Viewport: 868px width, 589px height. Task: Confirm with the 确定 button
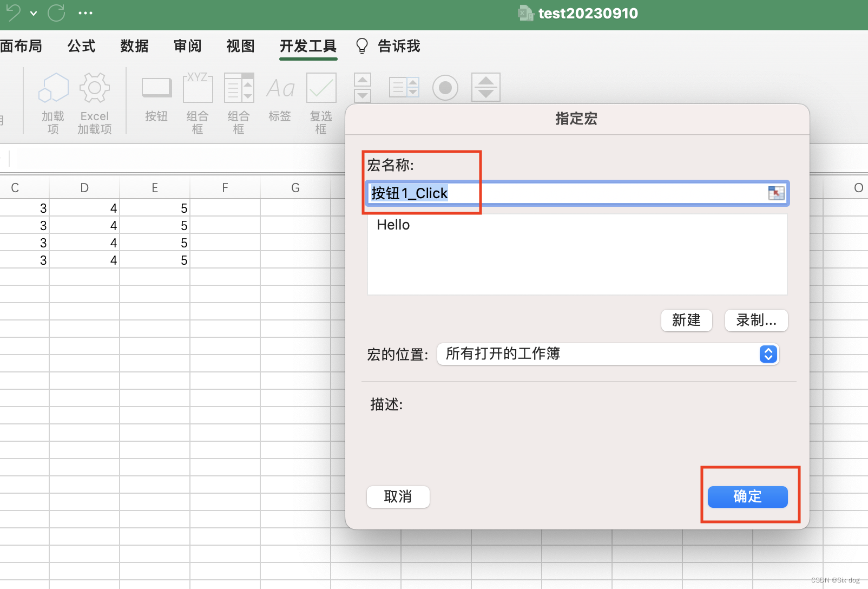(748, 497)
